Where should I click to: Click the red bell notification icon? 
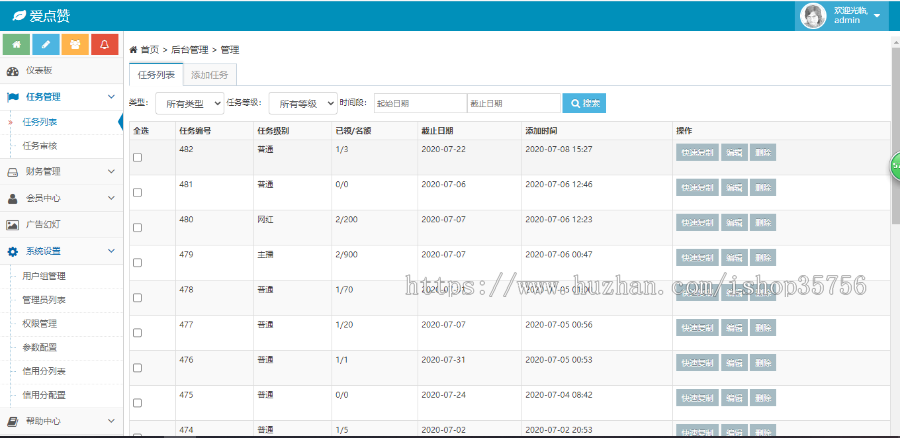coord(105,45)
